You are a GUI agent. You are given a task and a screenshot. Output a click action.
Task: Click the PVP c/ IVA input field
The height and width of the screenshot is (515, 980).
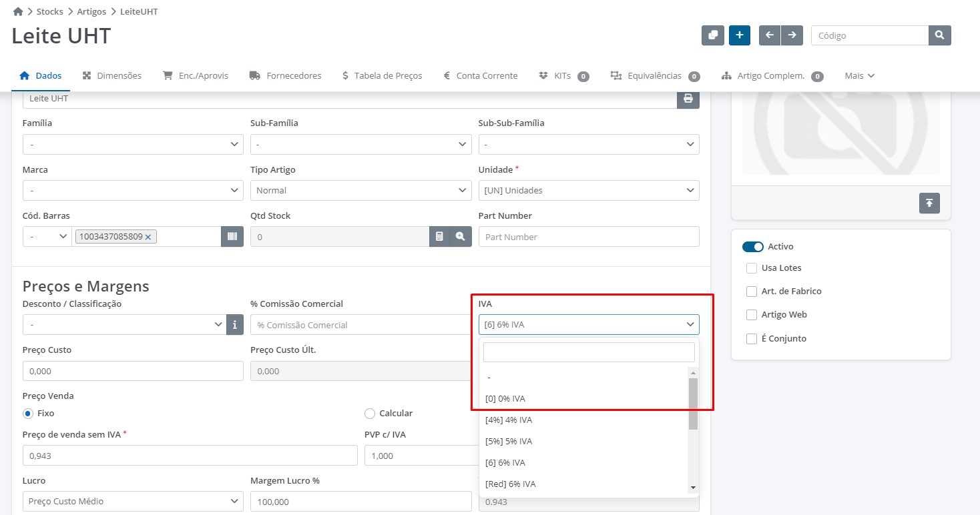pyautogui.click(x=421, y=455)
